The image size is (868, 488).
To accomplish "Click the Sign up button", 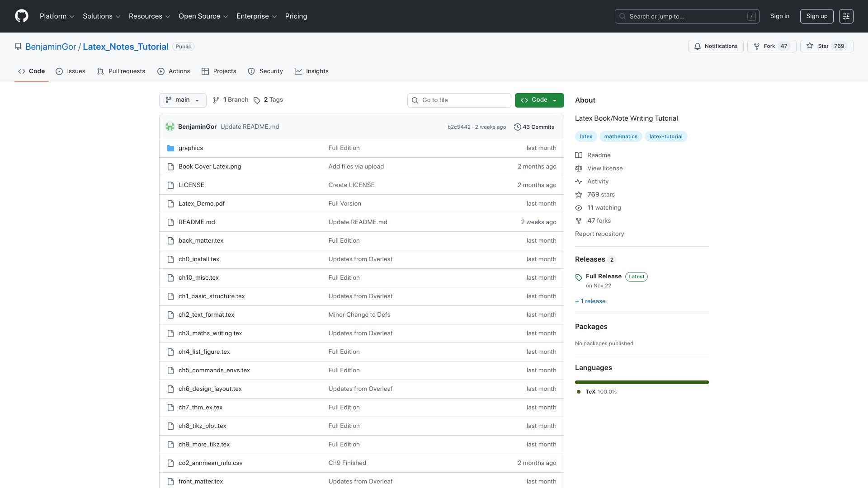I will point(816,16).
